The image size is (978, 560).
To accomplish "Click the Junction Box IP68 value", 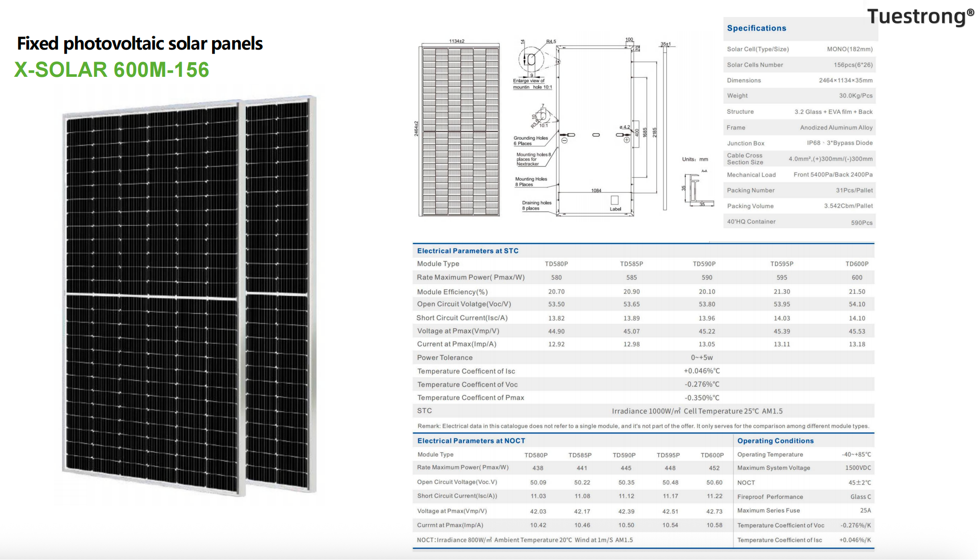I will [x=840, y=143].
